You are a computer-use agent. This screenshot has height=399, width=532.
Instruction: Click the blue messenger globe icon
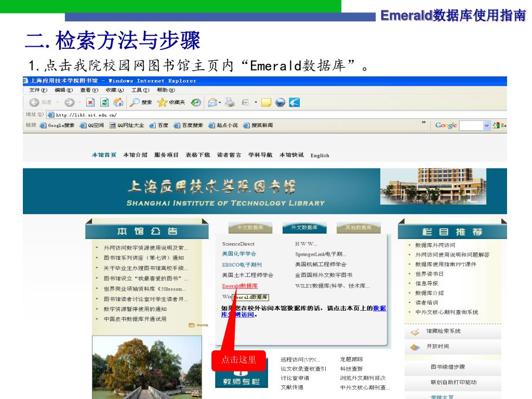point(280,102)
